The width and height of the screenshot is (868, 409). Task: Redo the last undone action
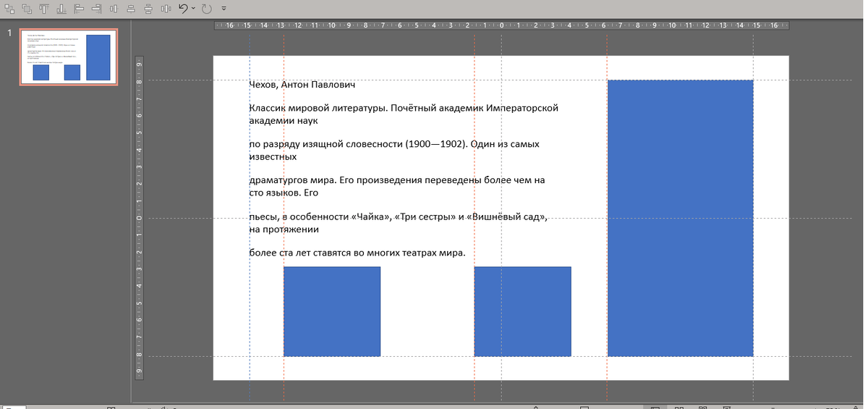point(206,9)
